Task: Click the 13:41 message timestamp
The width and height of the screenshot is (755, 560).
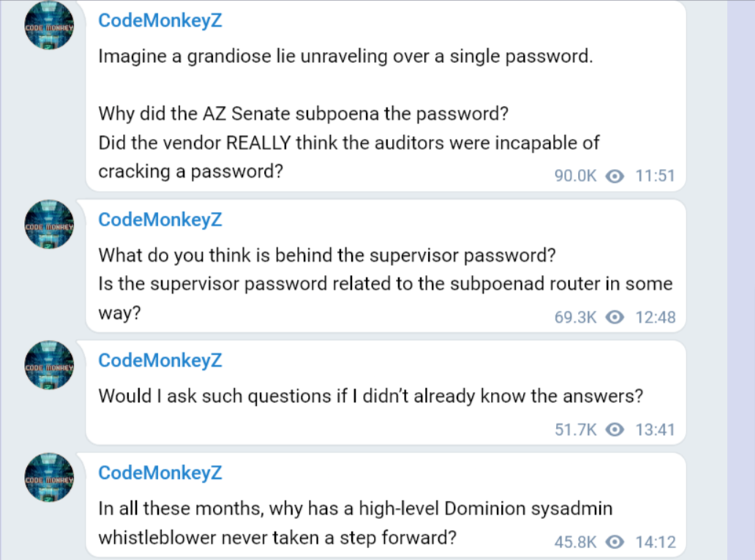Action: point(655,430)
